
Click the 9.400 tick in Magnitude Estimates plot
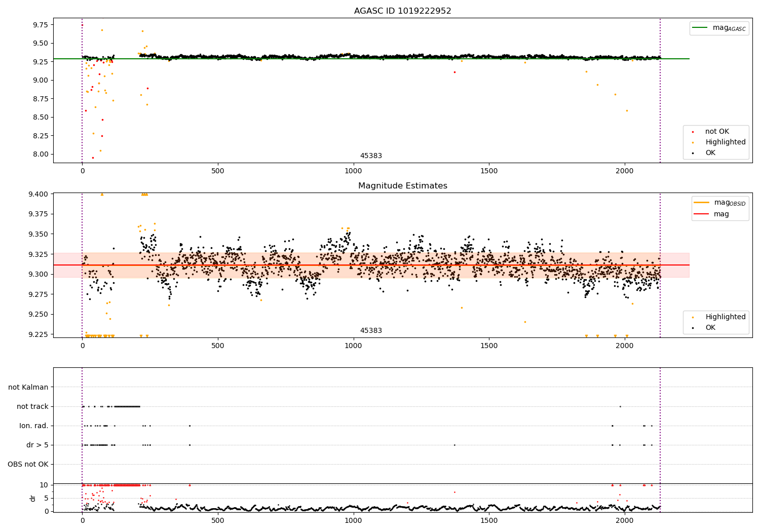pyautogui.click(x=38, y=194)
